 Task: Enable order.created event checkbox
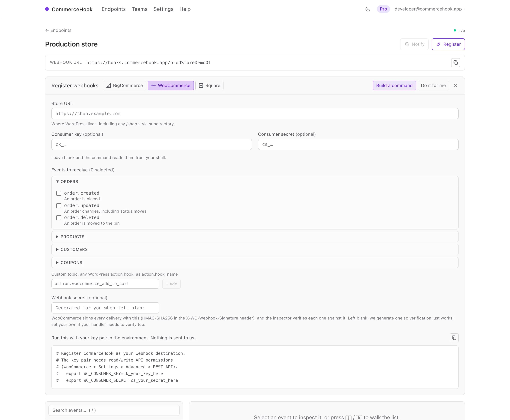(58, 193)
